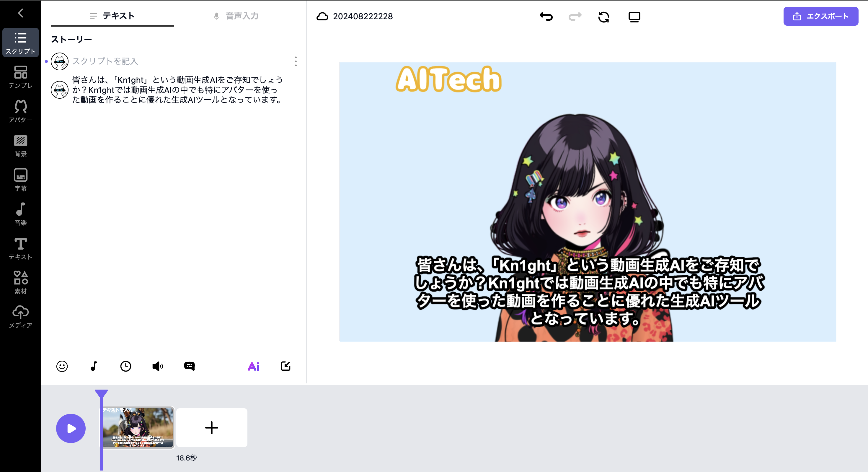Viewport: 868px width, 472px height.
Task: Open the スクリプト sidebar panel
Action: point(21,43)
